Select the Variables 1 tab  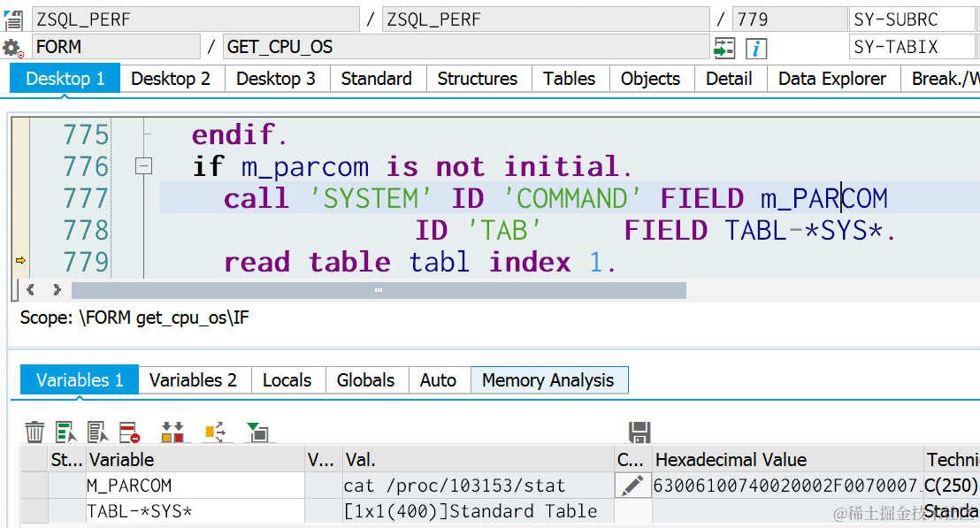[x=80, y=380]
